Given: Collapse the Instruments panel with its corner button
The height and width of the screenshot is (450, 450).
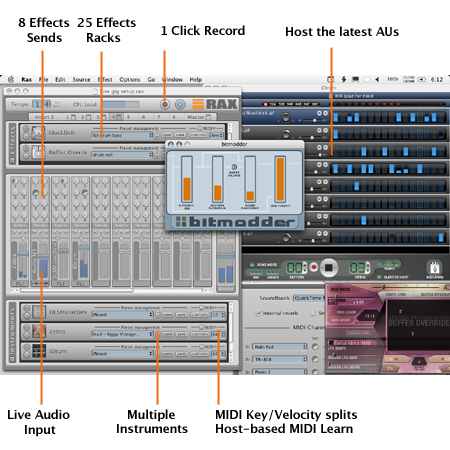Looking at the screenshot, I should point(12,359).
